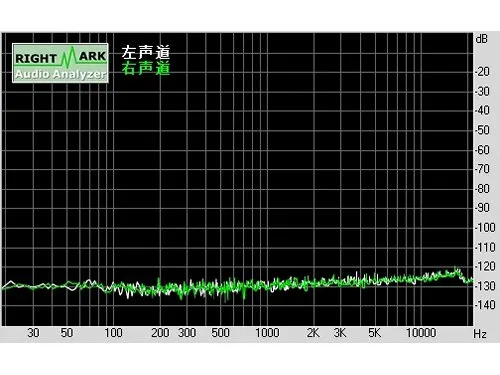500x375 pixels.
Task: Click the 50 Hz frequency label
Action: [67, 333]
